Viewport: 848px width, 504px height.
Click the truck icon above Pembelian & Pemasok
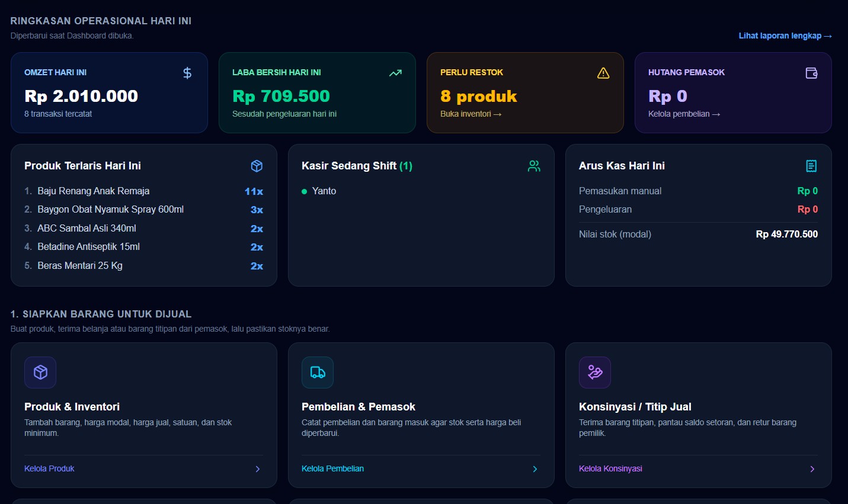[318, 372]
